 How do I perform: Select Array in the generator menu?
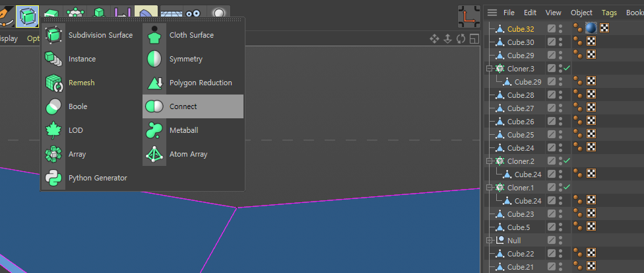91,154
